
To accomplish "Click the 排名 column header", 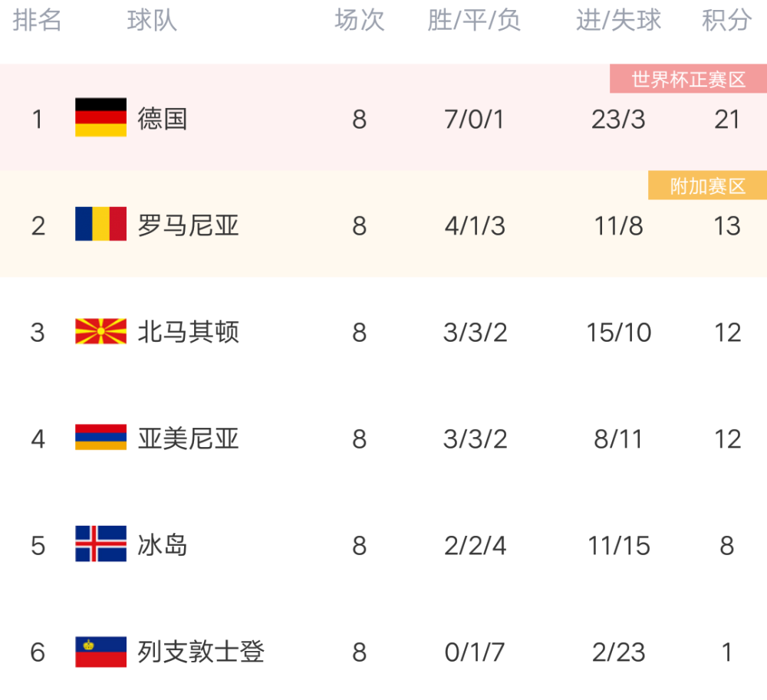I will (x=37, y=21).
